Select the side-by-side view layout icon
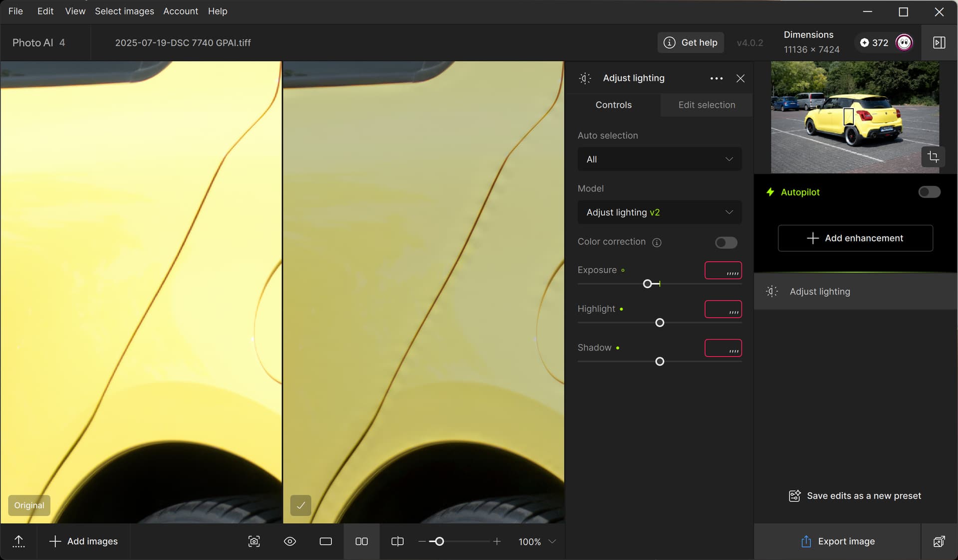958x560 pixels. click(362, 542)
